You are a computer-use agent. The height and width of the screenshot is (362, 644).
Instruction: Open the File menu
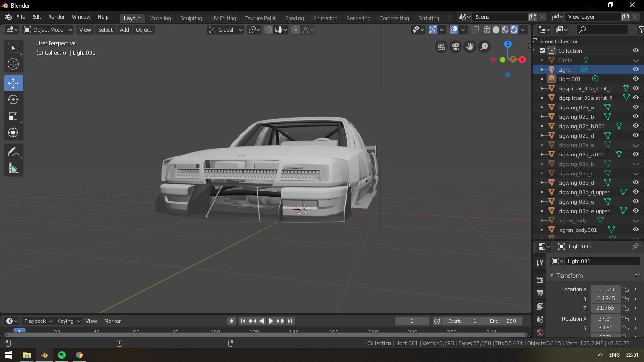[21, 17]
